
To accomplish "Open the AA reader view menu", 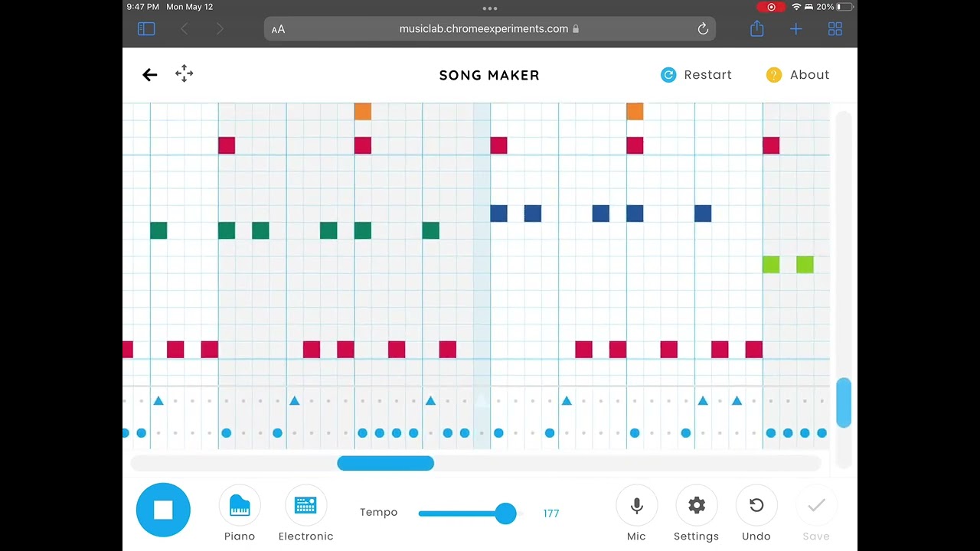I will point(278,29).
